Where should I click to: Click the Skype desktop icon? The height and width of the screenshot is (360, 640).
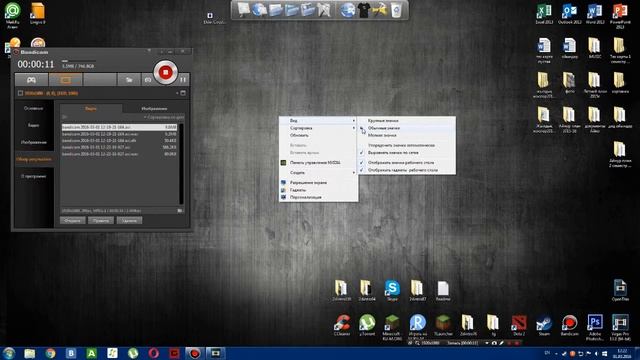[392, 291]
